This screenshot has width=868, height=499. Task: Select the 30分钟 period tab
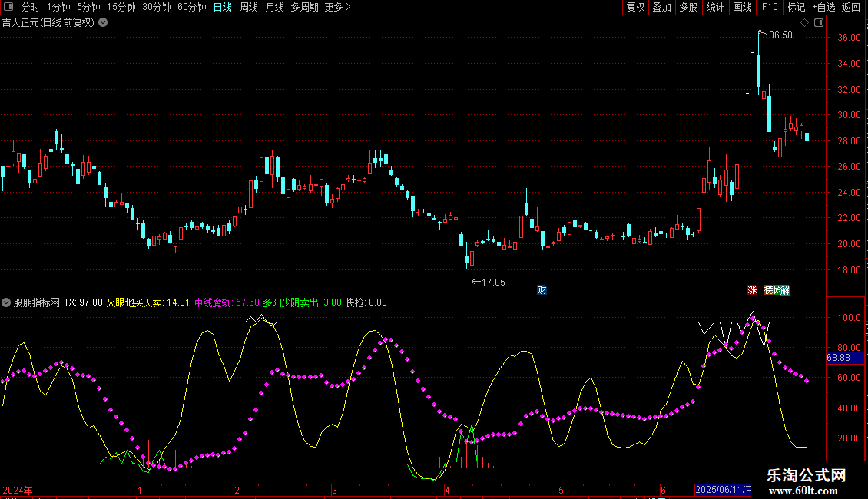[156, 7]
